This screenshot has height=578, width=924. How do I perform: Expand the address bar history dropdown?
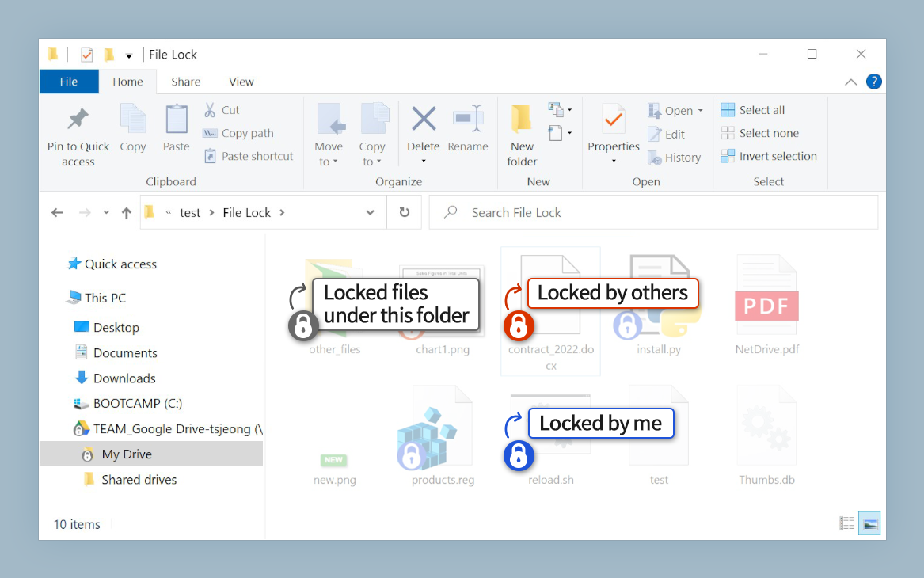pos(371,212)
